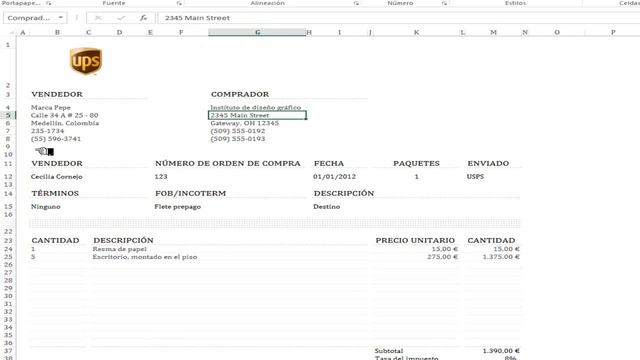Select row 37 header

coord(8,351)
